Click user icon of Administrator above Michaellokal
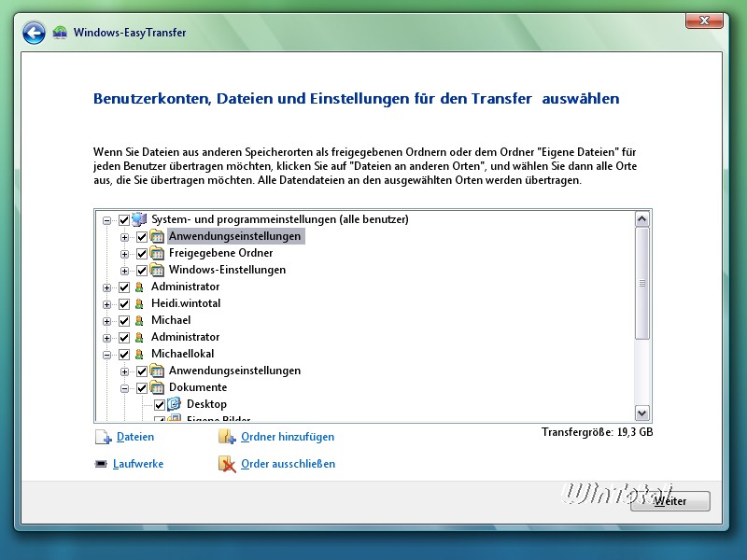Screen dimensions: 747x560 [139, 338]
